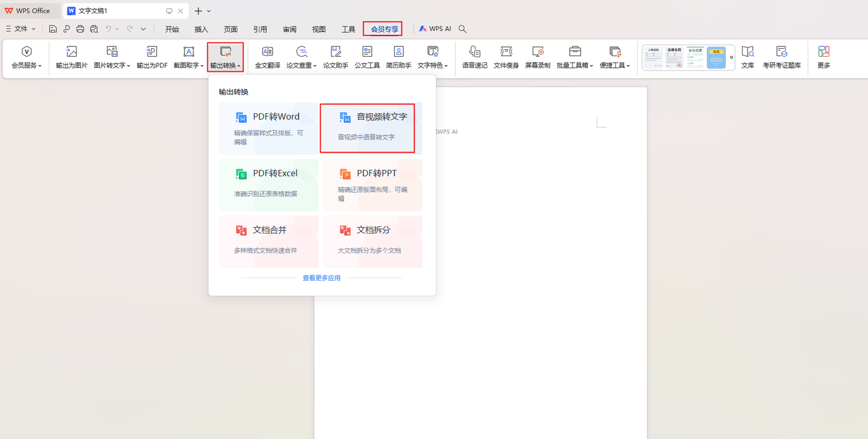The height and width of the screenshot is (439, 868).
Task: Select the 会议纪要 template thumbnail
Action: pos(696,58)
